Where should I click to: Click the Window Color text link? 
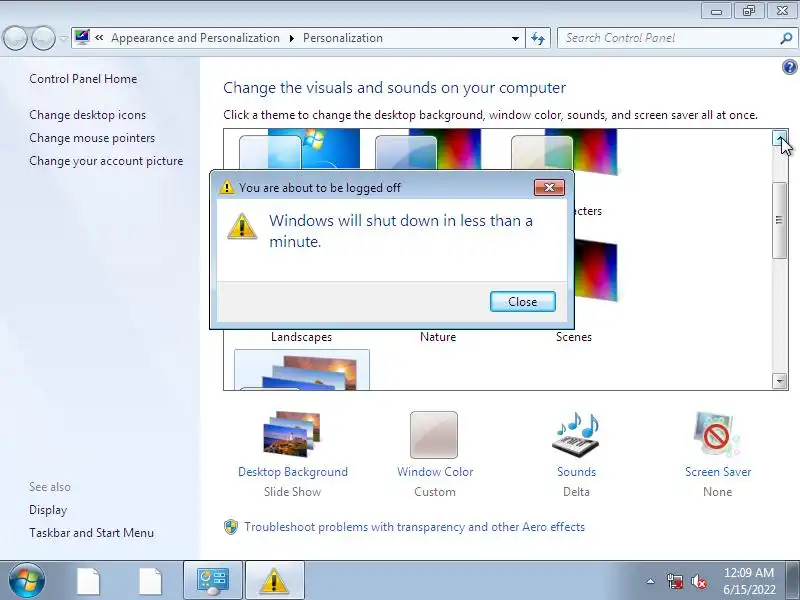435,472
